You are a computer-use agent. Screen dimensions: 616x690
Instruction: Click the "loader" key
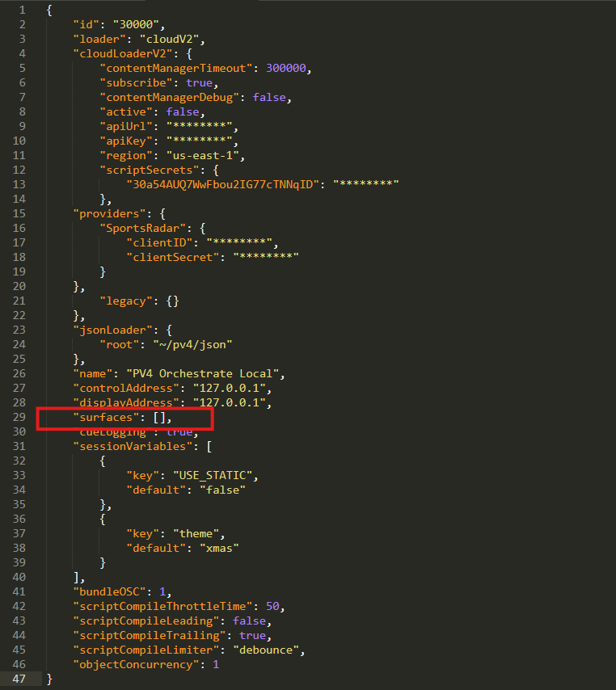click(x=99, y=39)
